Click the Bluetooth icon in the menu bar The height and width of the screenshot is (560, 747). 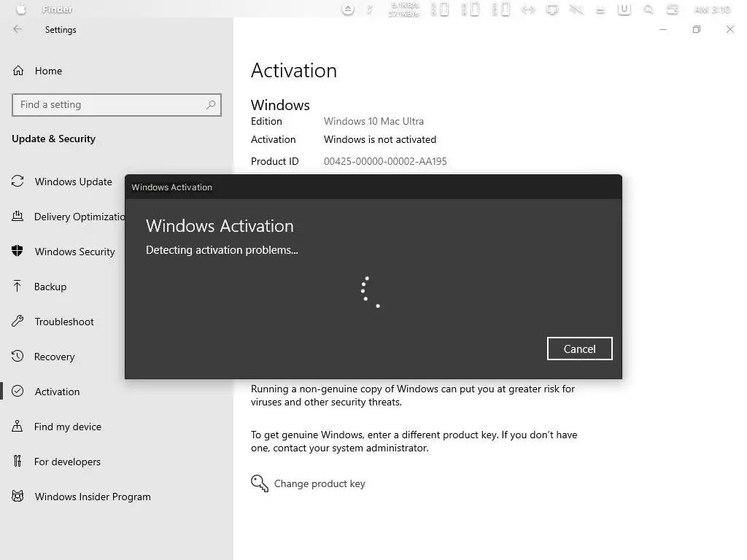[369, 9]
